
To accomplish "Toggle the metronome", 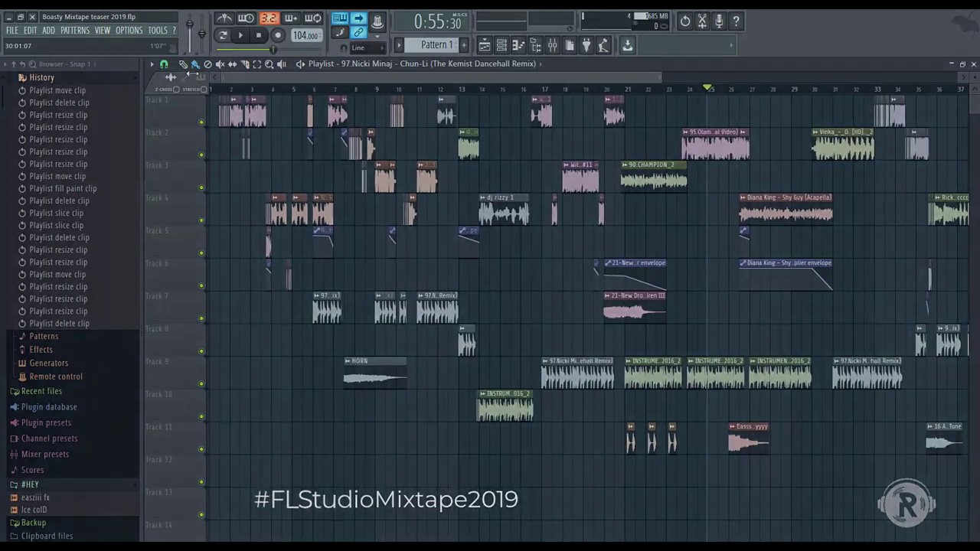I will click(x=224, y=18).
